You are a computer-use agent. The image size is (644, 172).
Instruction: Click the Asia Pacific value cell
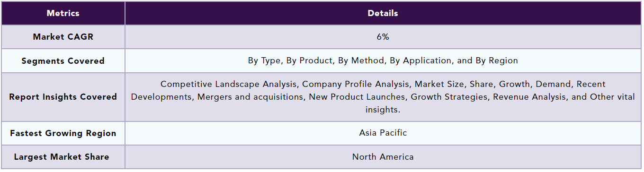pyautogui.click(x=383, y=133)
